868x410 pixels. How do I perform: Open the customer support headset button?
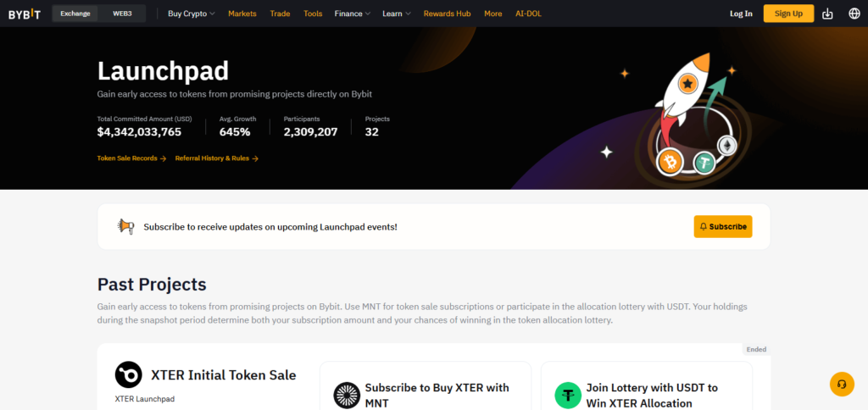[842, 384]
